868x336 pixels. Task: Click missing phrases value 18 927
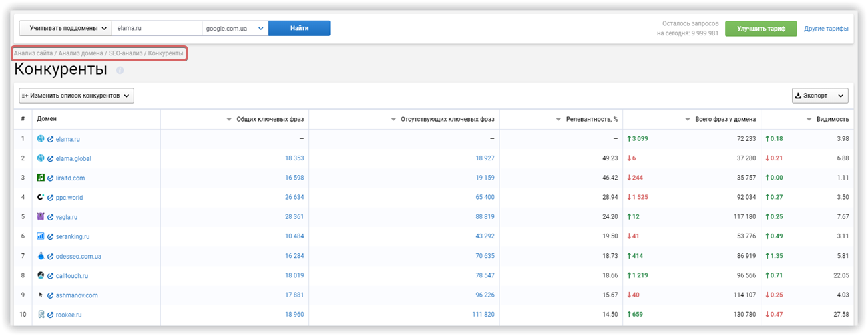485,158
